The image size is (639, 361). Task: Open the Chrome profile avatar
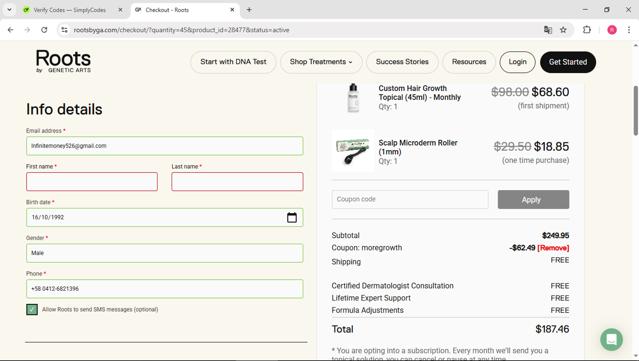pyautogui.click(x=612, y=30)
